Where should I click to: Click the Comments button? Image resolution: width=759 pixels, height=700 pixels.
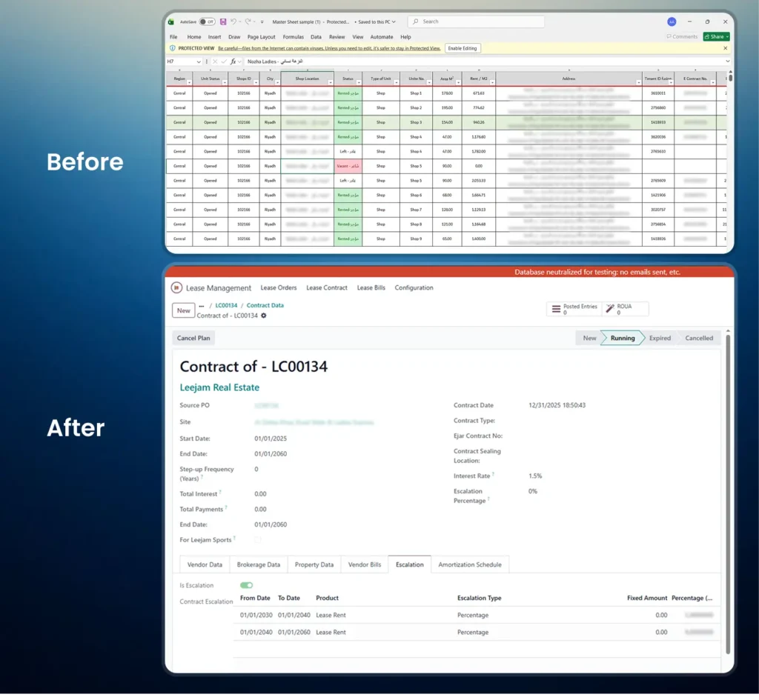click(682, 37)
